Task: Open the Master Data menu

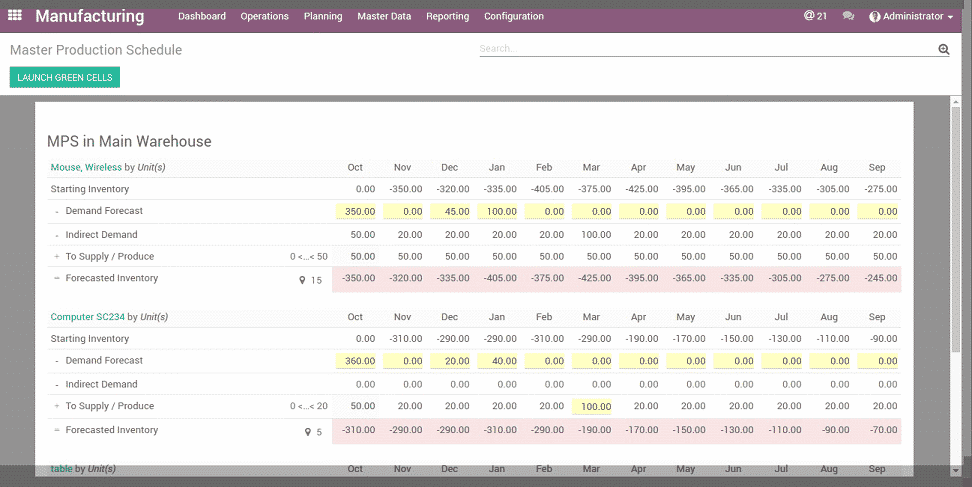Action: click(384, 16)
